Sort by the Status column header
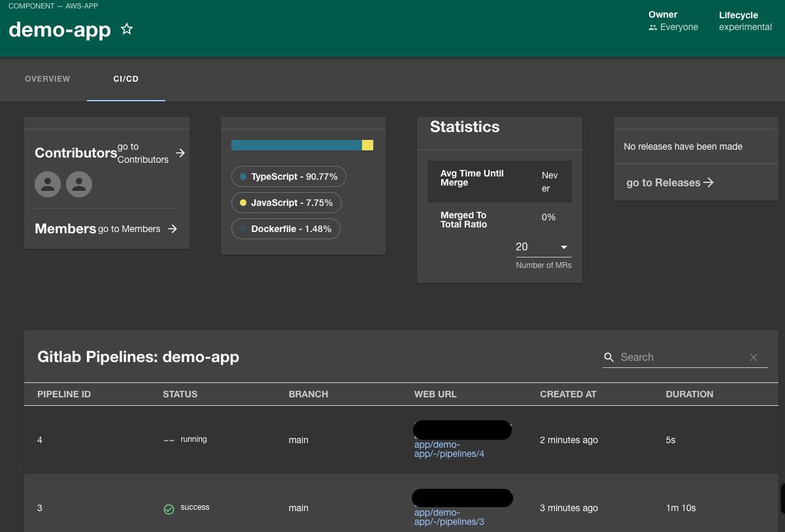 [x=180, y=394]
